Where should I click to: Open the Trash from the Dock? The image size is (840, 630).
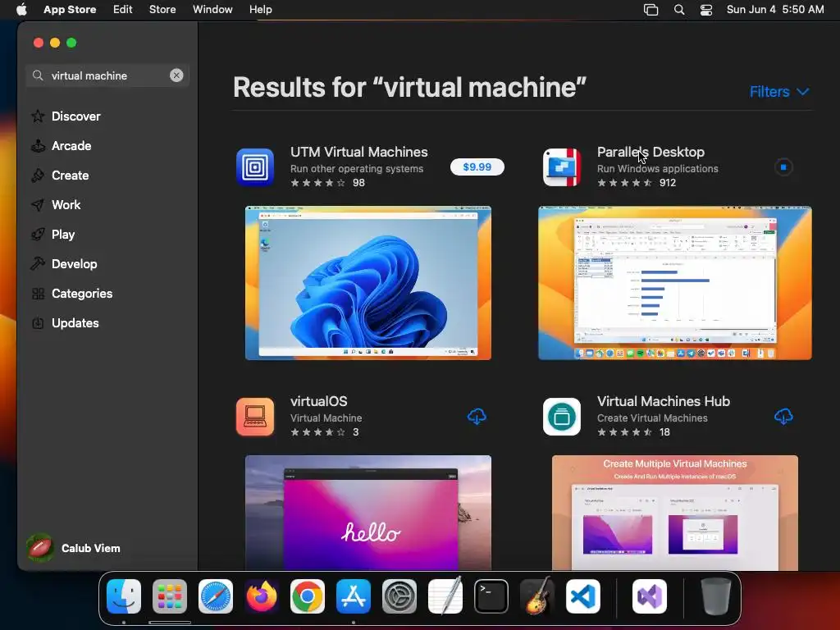click(715, 596)
